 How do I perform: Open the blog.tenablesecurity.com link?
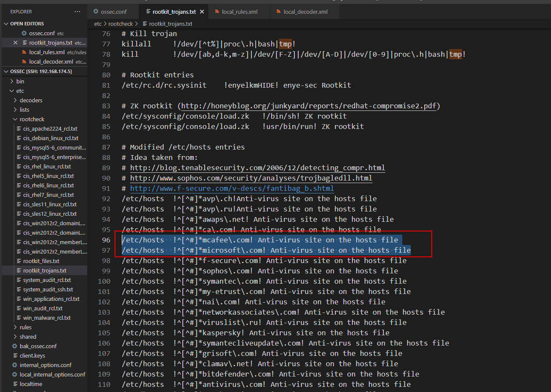(x=257, y=168)
